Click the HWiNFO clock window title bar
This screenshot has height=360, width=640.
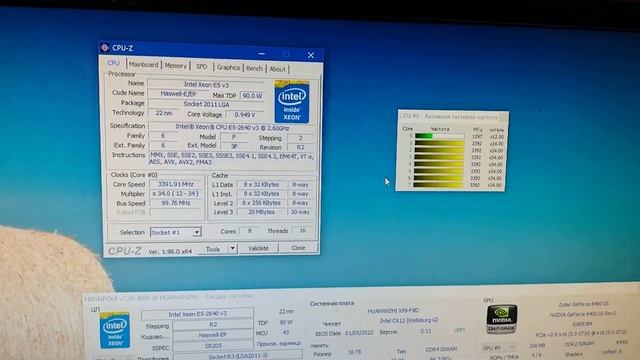[x=453, y=116]
